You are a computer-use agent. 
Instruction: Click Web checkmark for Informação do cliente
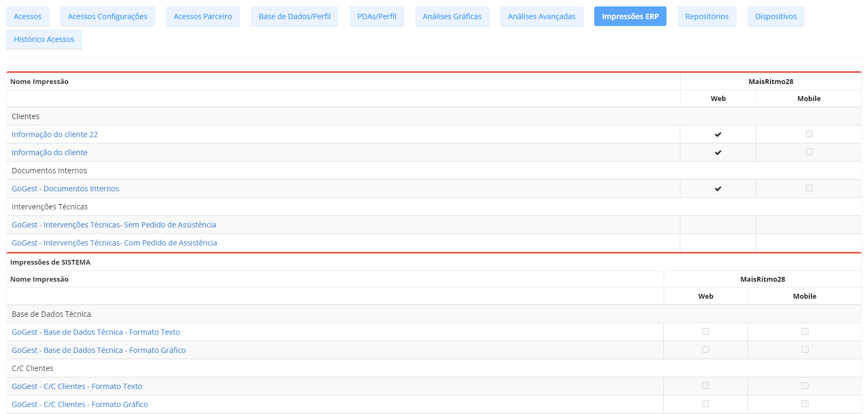pyautogui.click(x=718, y=153)
